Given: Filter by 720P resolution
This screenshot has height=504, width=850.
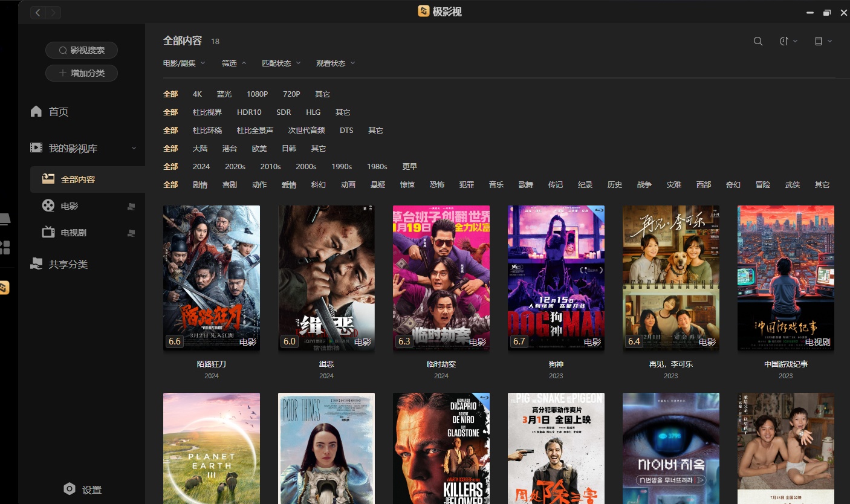Looking at the screenshot, I should pyautogui.click(x=291, y=94).
